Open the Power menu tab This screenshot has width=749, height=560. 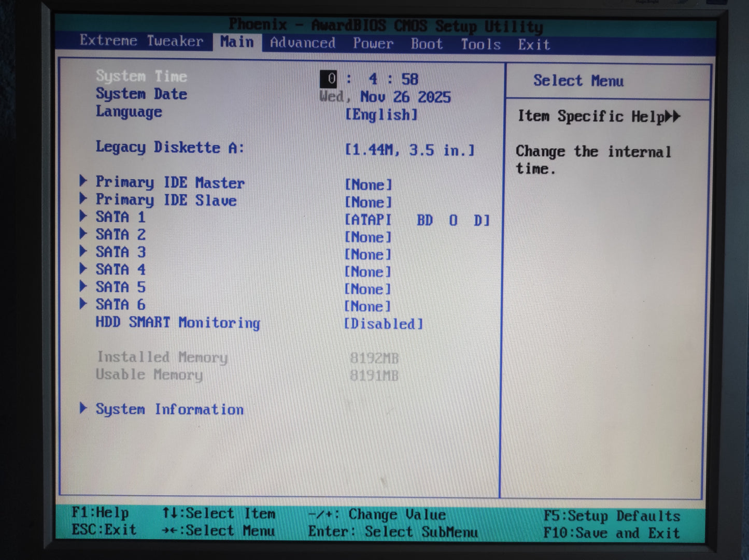point(373,44)
